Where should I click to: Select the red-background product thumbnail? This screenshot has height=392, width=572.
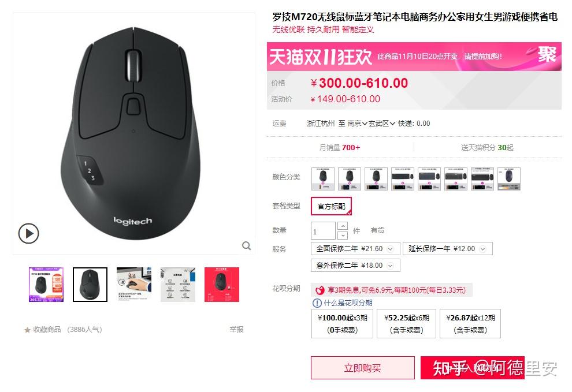tap(222, 285)
